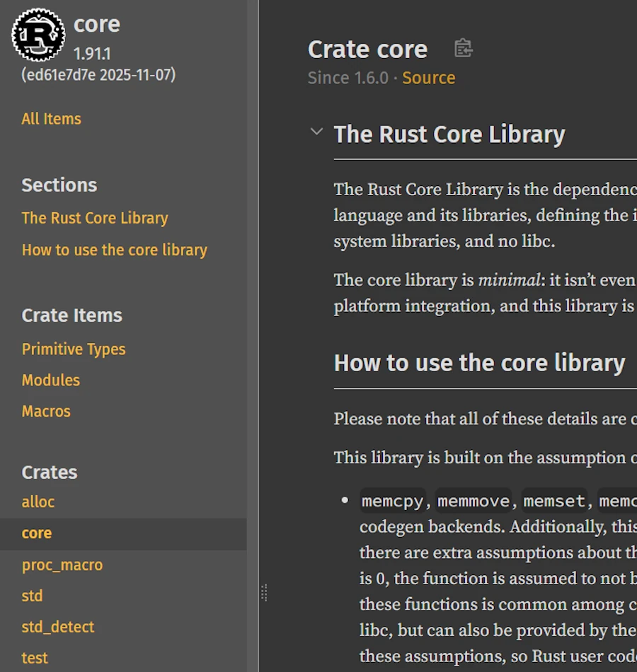Image resolution: width=637 pixels, height=672 pixels.
Task: Open the test crate
Action: pyautogui.click(x=35, y=658)
